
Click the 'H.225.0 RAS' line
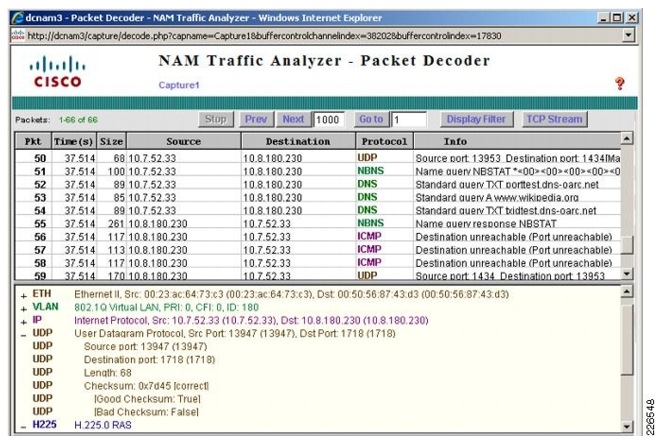[103, 425]
